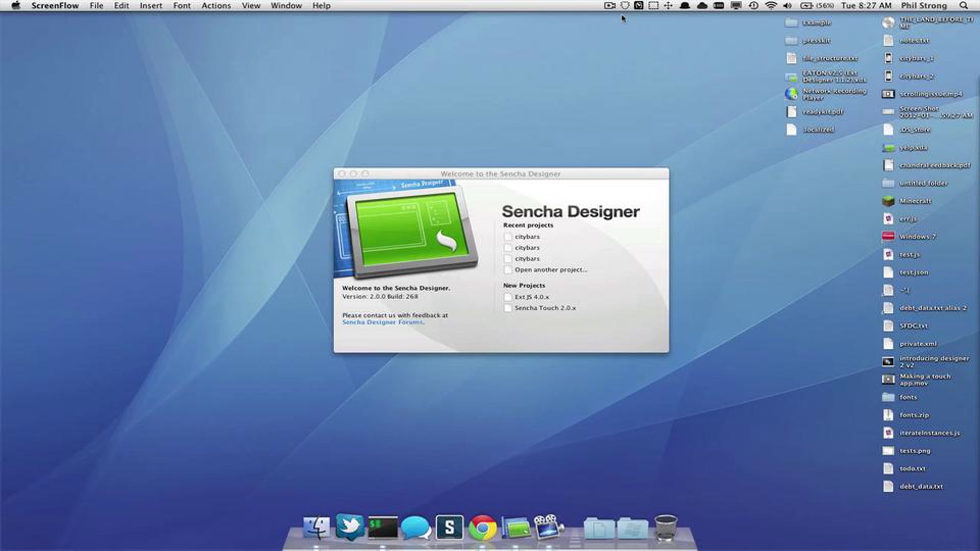Click Open another project... in Sencha Designer

click(551, 270)
